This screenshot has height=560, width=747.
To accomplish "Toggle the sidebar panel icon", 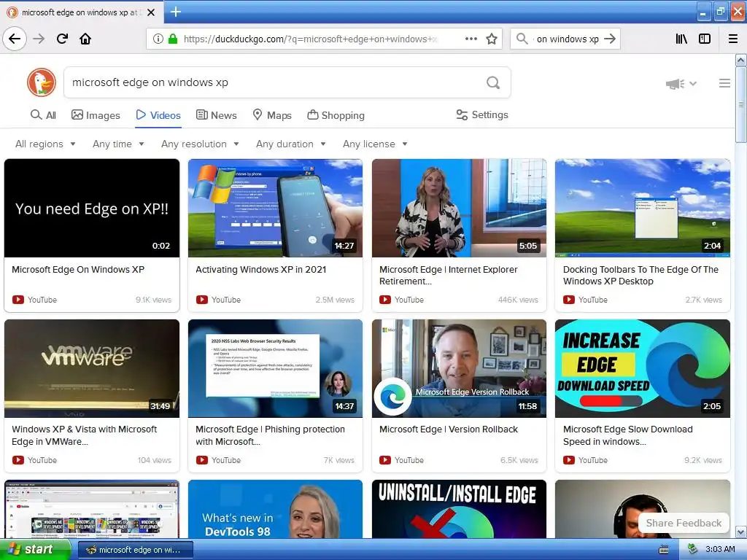I will coord(705,39).
